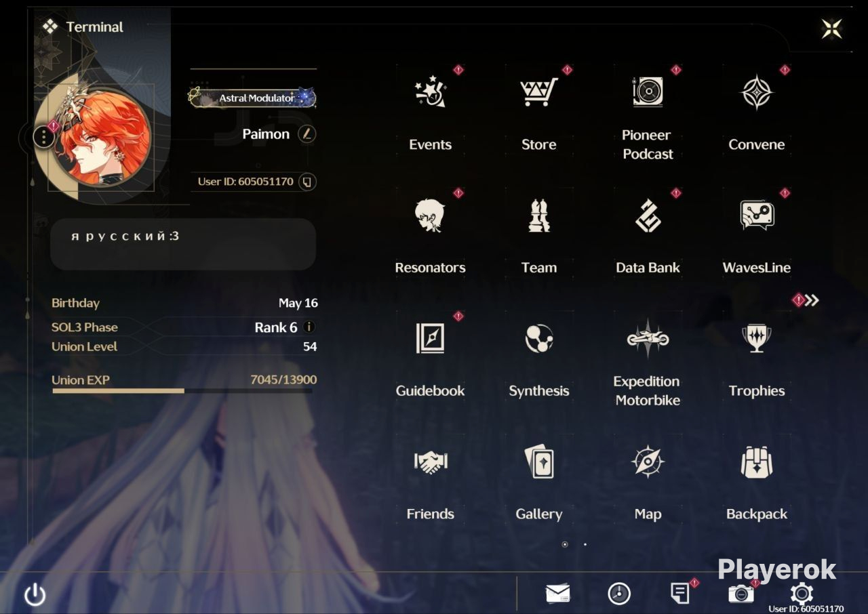Click the Birthday May 16 value

coord(298,303)
